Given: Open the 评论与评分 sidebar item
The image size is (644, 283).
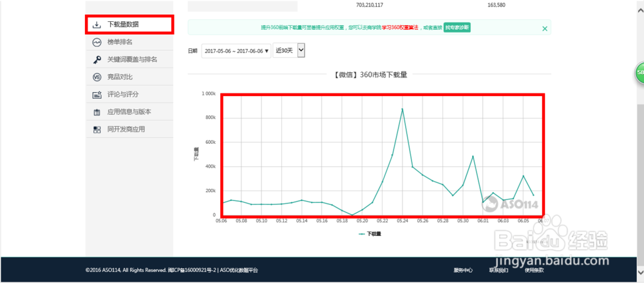Looking at the screenshot, I should pyautogui.click(x=129, y=94).
